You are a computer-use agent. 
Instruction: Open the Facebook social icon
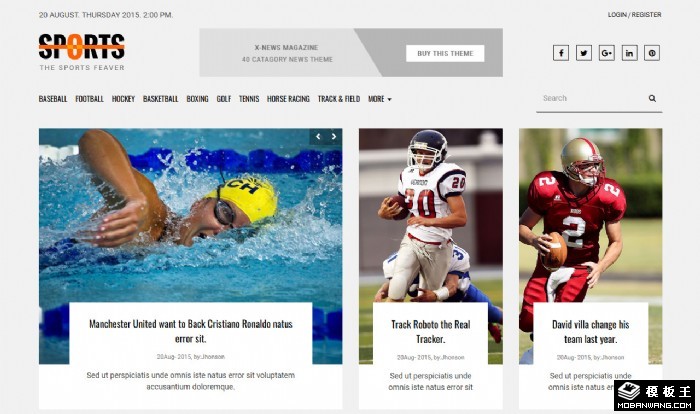[561, 53]
